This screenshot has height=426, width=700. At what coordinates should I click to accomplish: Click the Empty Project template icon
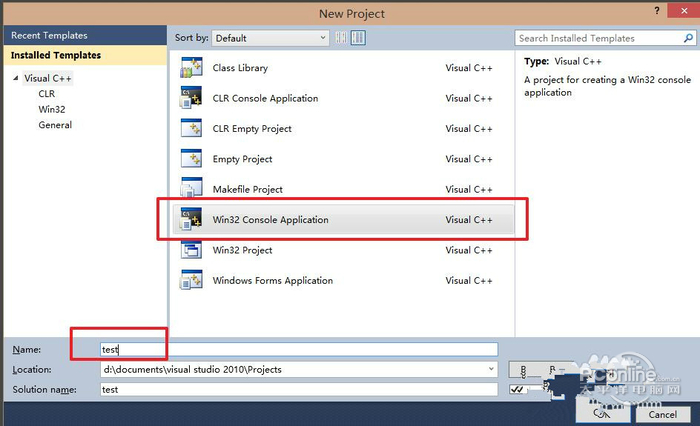pos(191,159)
